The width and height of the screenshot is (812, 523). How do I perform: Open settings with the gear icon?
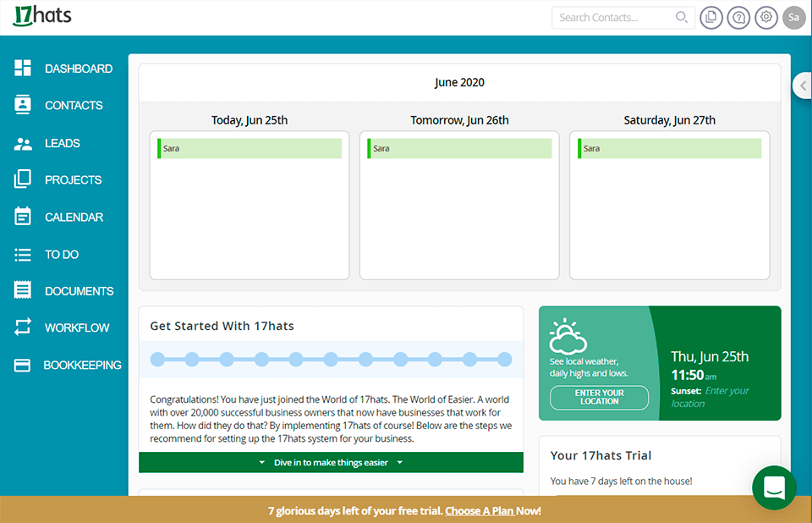(766, 17)
